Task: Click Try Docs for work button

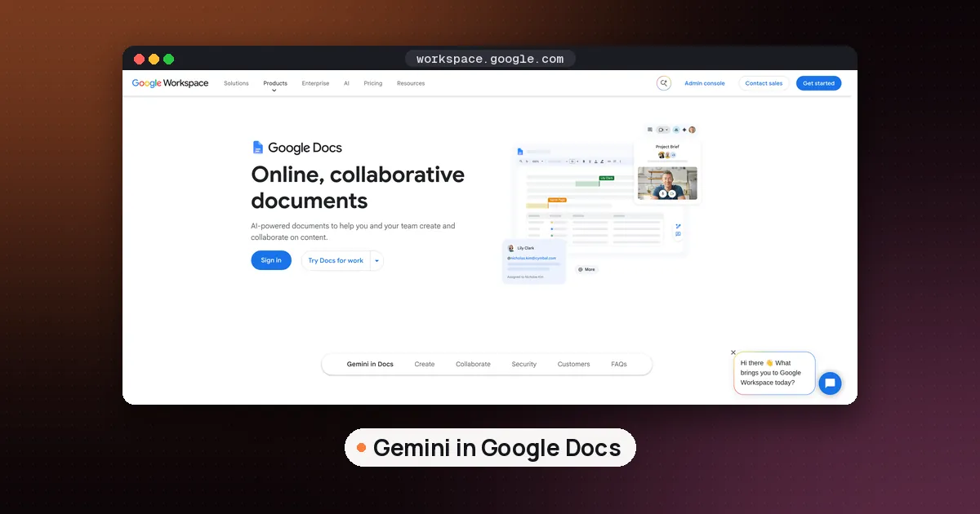Action: click(x=336, y=260)
